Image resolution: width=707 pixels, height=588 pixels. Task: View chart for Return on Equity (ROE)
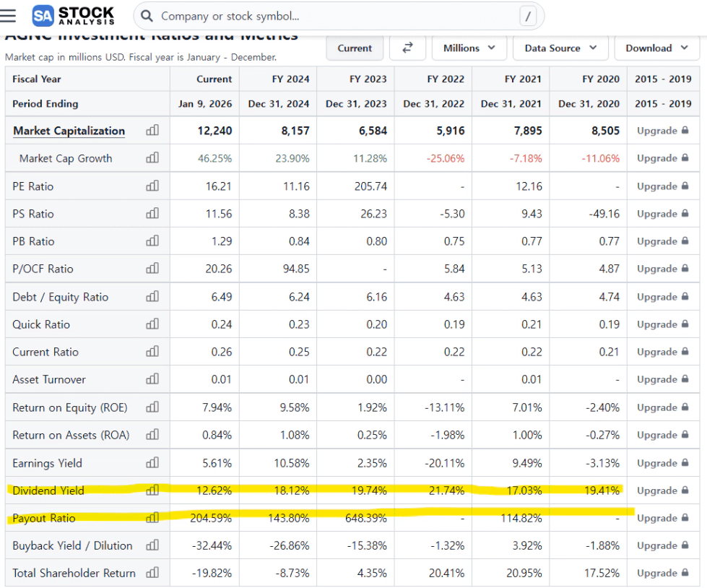point(152,407)
